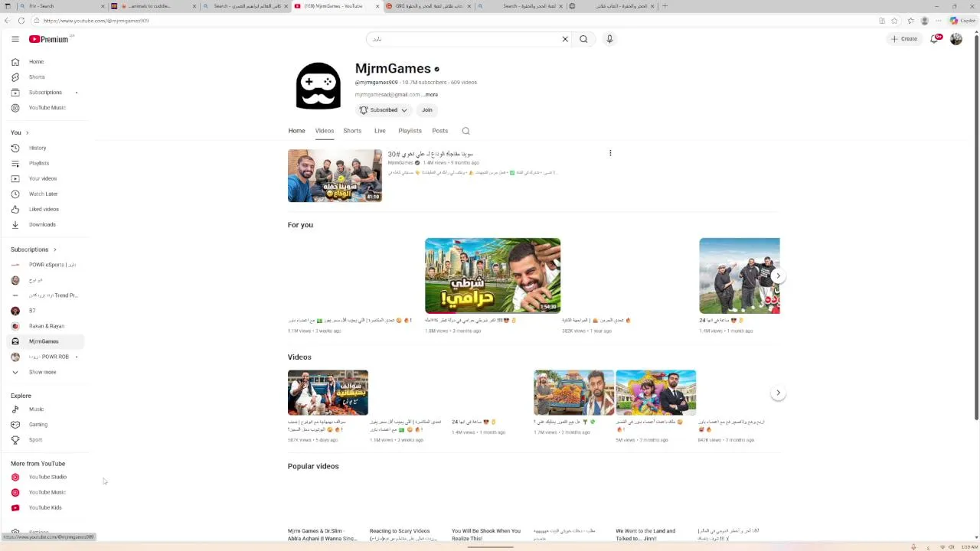Open the account avatar menu
This screenshot has width=980, height=551.
point(956,39)
